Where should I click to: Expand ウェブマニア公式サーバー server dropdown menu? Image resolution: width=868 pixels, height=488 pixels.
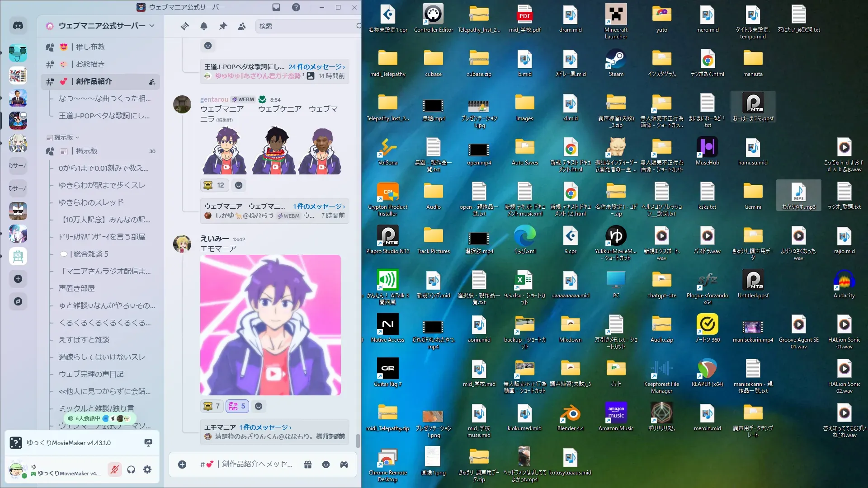tap(152, 26)
